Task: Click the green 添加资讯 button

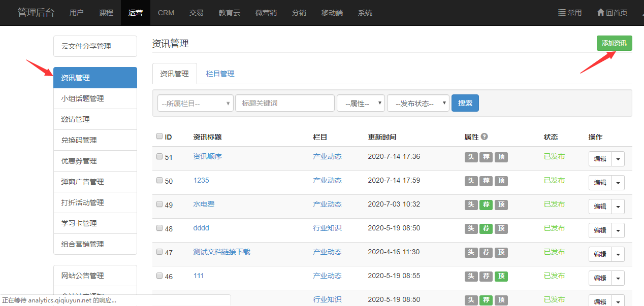Action: [x=614, y=43]
